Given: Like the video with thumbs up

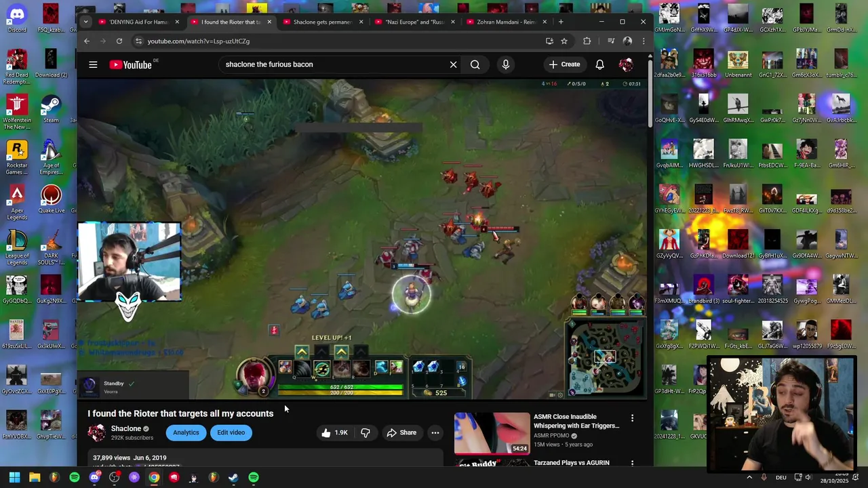Looking at the screenshot, I should (335, 432).
